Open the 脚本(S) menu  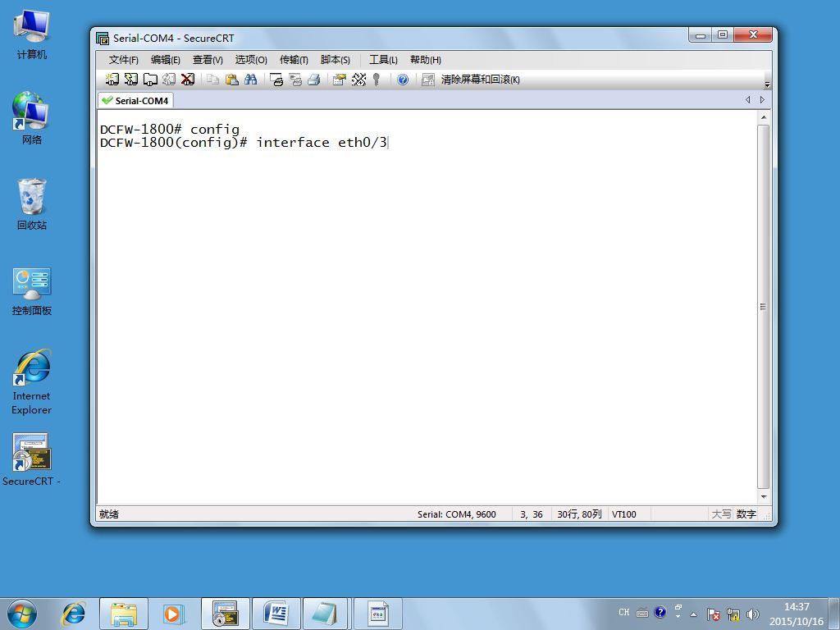click(336, 59)
